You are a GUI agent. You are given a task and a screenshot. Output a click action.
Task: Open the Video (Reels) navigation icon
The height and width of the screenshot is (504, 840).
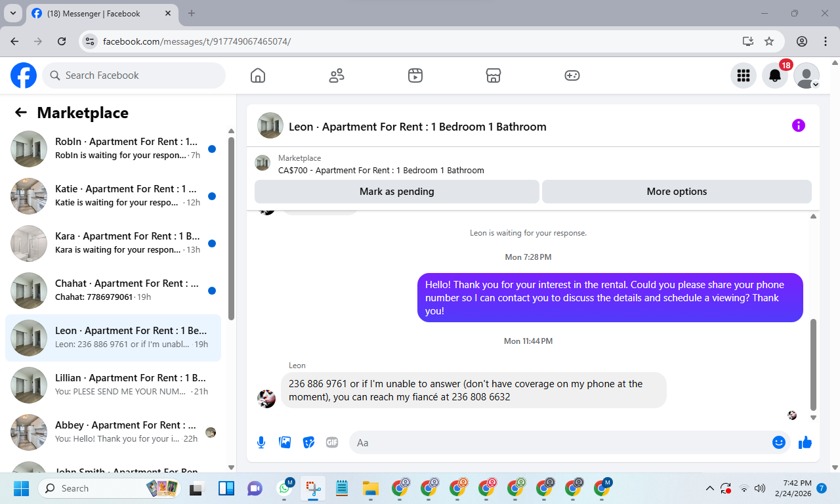pyautogui.click(x=415, y=75)
